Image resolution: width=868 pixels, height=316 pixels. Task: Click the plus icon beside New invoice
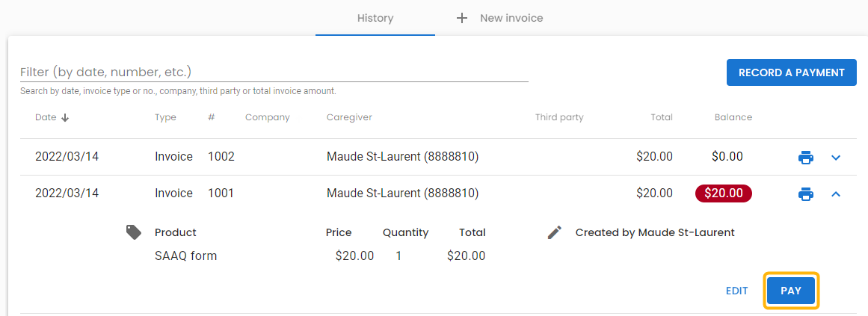(x=462, y=18)
